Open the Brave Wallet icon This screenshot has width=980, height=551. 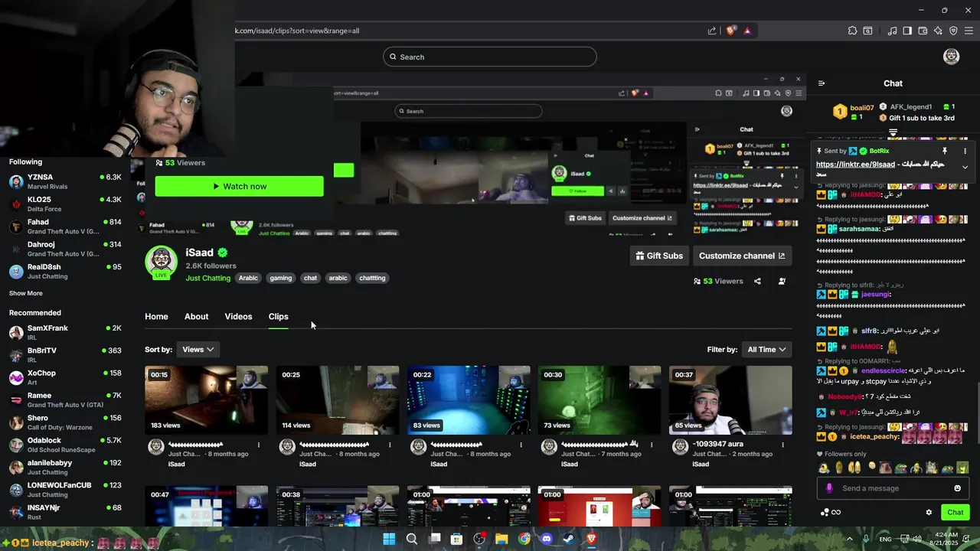click(x=923, y=31)
